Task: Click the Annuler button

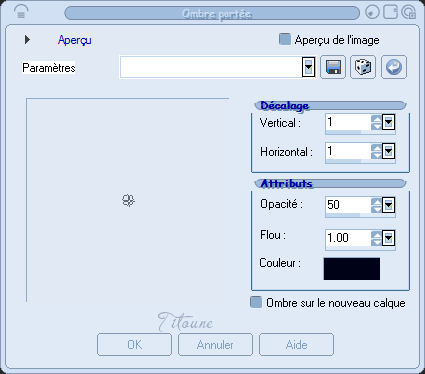Action: [215, 344]
